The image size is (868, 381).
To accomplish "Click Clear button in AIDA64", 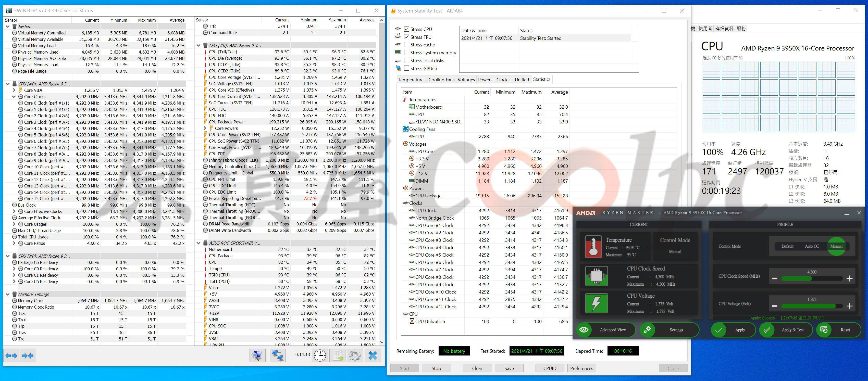I will [477, 368].
